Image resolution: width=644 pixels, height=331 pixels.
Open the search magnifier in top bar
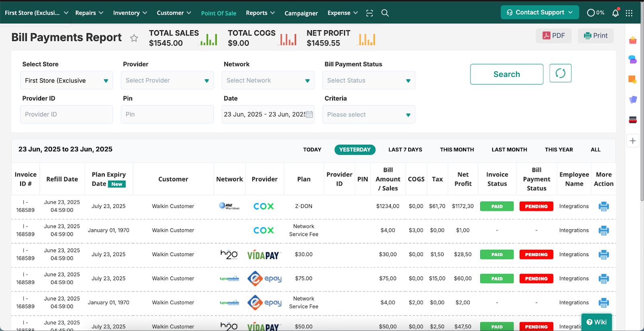tap(385, 13)
